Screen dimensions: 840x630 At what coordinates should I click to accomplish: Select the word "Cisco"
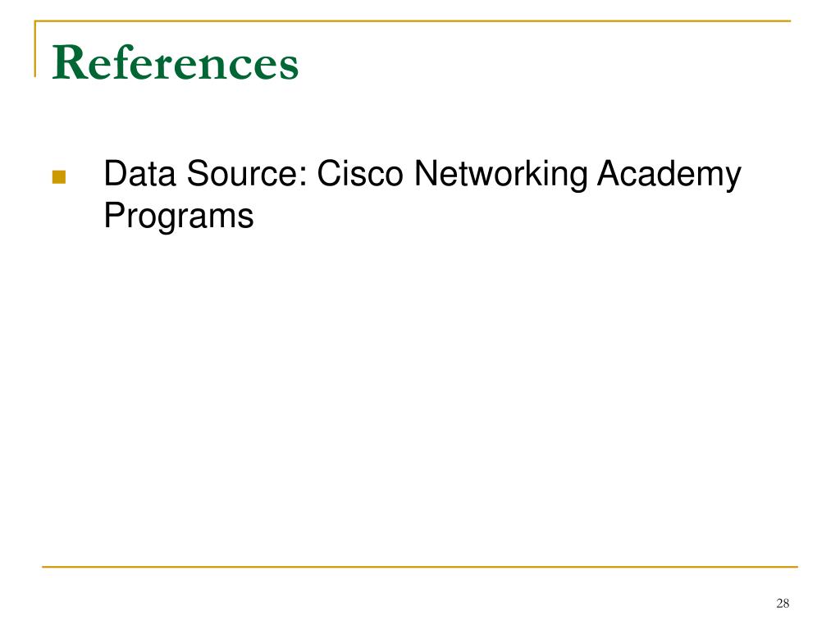[x=360, y=174]
